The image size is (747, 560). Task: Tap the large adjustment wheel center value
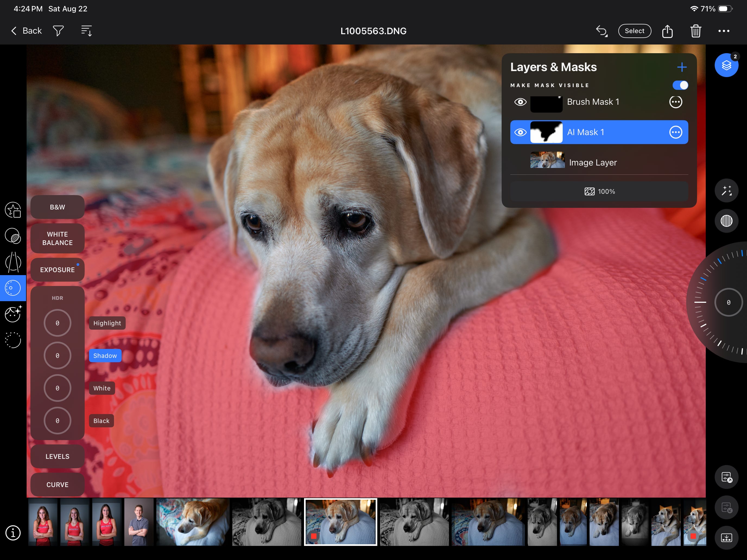(729, 303)
